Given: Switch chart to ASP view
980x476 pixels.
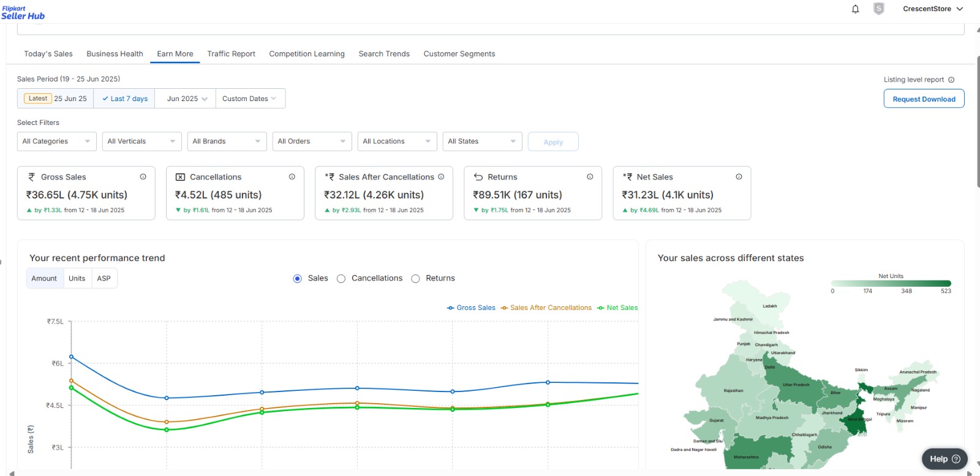Looking at the screenshot, I should coord(104,279).
